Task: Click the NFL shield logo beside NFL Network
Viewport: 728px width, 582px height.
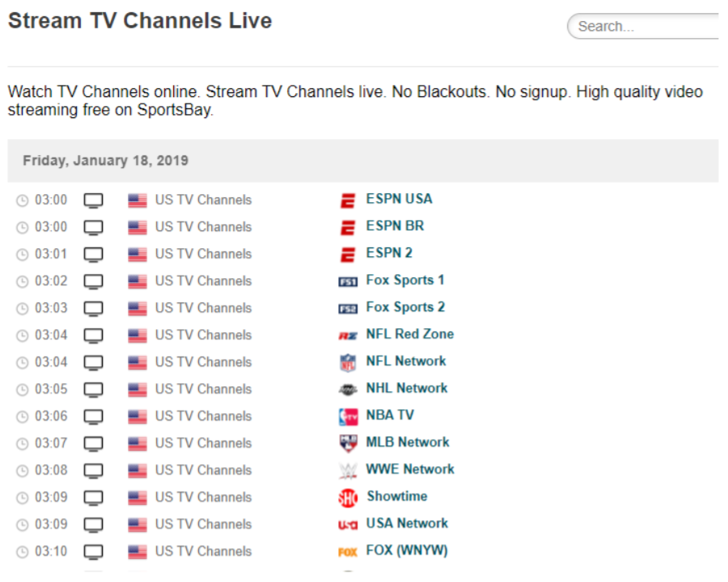Action: coord(348,362)
